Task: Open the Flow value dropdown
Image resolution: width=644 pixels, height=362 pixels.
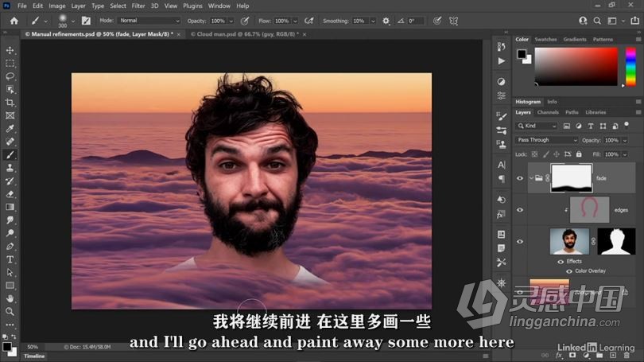Action: 295,21
